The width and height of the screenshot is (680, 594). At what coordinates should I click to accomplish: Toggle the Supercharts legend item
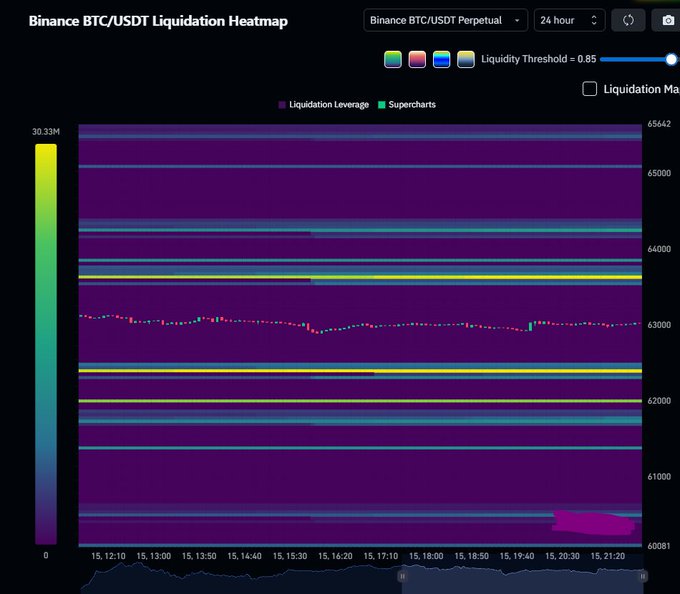(407, 104)
